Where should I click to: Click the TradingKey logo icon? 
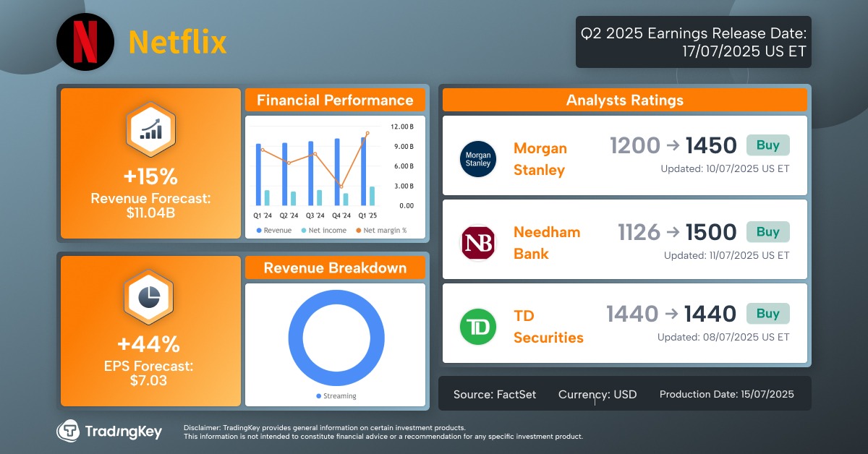pyautogui.click(x=69, y=431)
